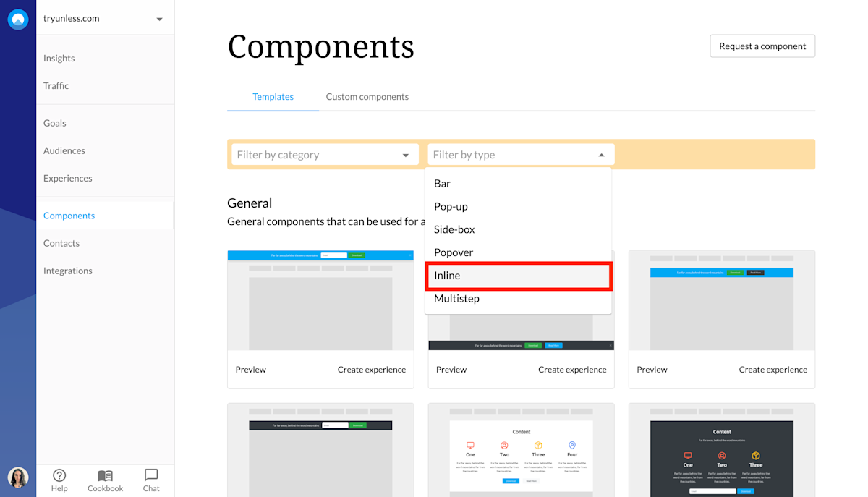Expand the tryunless.com site switcher
This screenshot has width=868, height=497.
pyautogui.click(x=159, y=19)
